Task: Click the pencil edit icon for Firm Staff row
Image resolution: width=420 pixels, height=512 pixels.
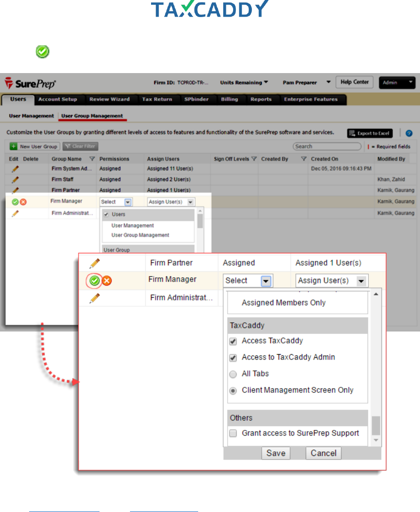Action: pyautogui.click(x=15, y=180)
